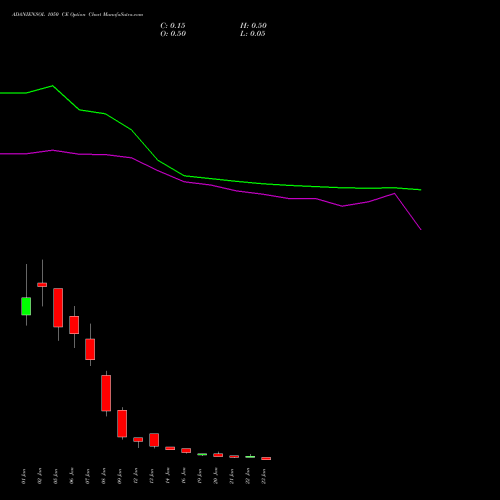This screenshot has width=500, height=500.
Task: Select the high value H: 0.50
Action: [x=253, y=26]
